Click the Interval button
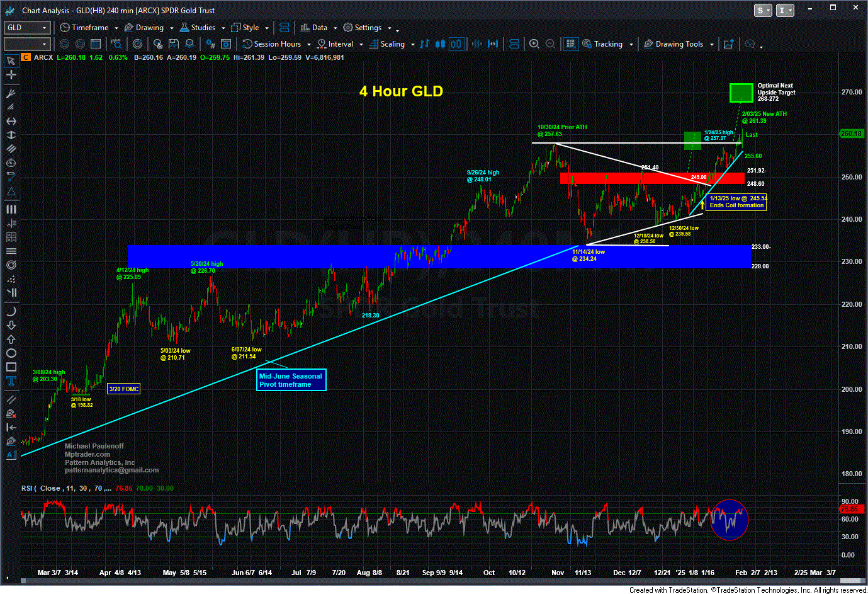868x594 pixels. 335,44
